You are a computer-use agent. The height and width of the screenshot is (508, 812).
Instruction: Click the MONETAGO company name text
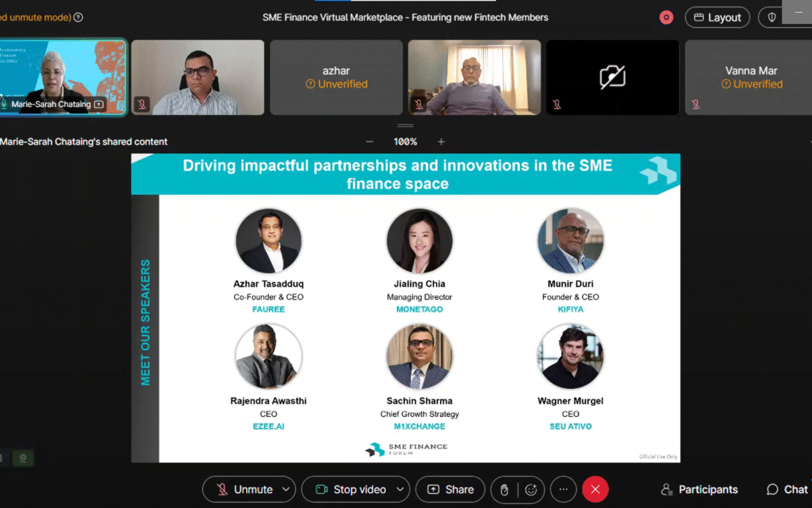pos(420,309)
